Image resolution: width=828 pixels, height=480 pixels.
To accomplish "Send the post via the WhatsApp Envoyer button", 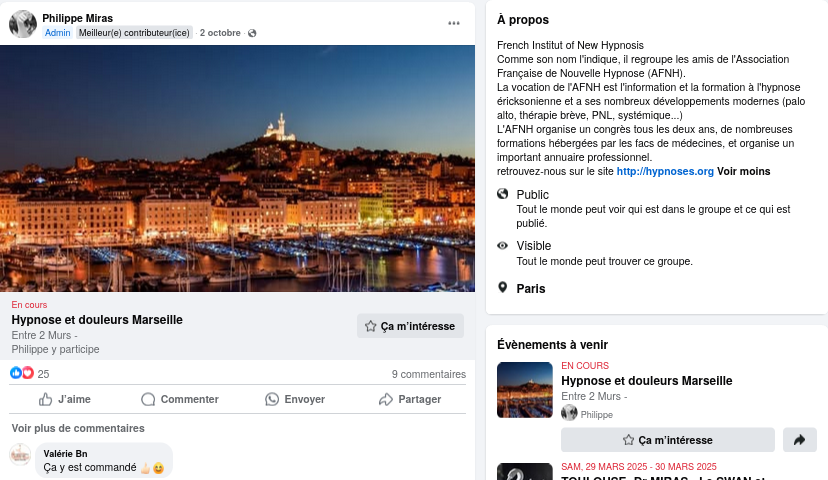I will click(295, 399).
